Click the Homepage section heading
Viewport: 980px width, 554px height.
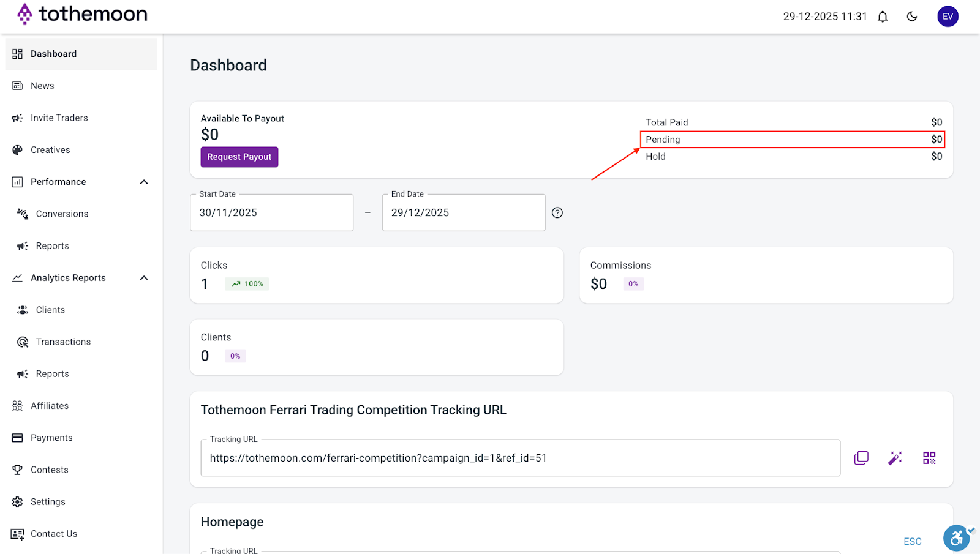[x=232, y=522]
